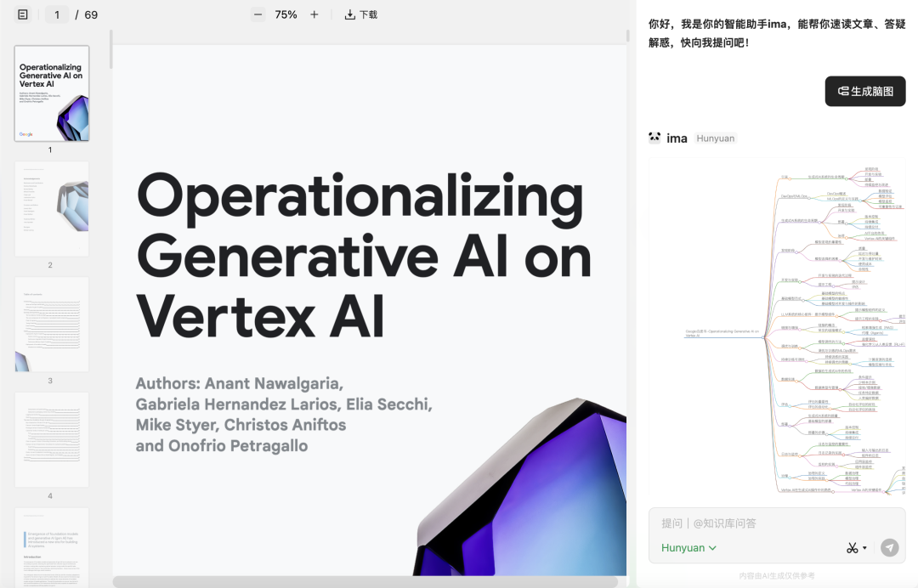Click the title line 'Generative AI on'

[x=364, y=257]
